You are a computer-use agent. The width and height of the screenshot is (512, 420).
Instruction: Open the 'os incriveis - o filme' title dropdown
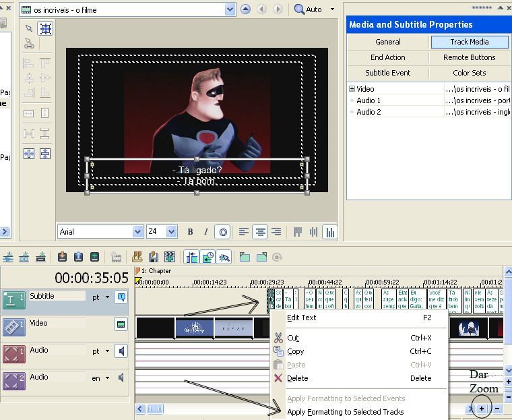(x=230, y=10)
